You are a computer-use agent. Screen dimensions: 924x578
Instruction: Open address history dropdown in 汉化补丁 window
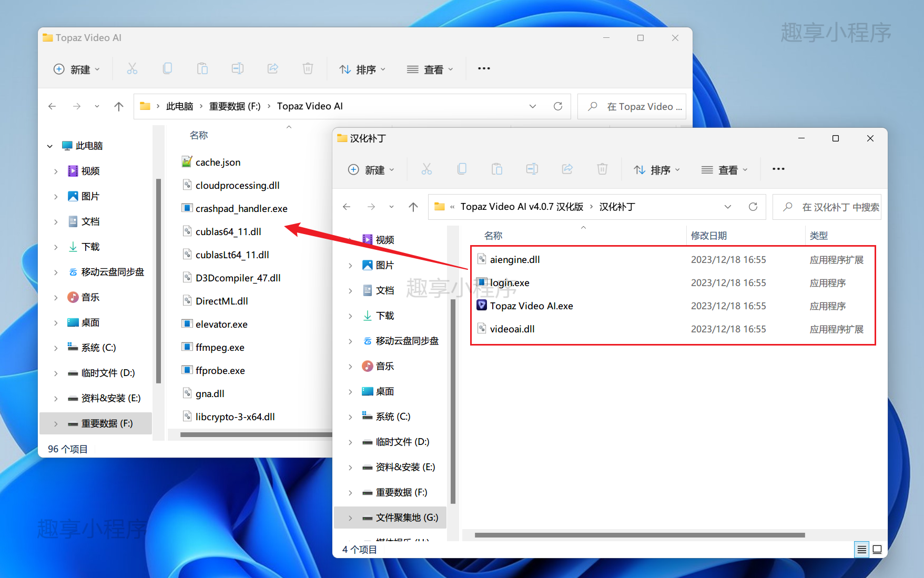(x=728, y=207)
